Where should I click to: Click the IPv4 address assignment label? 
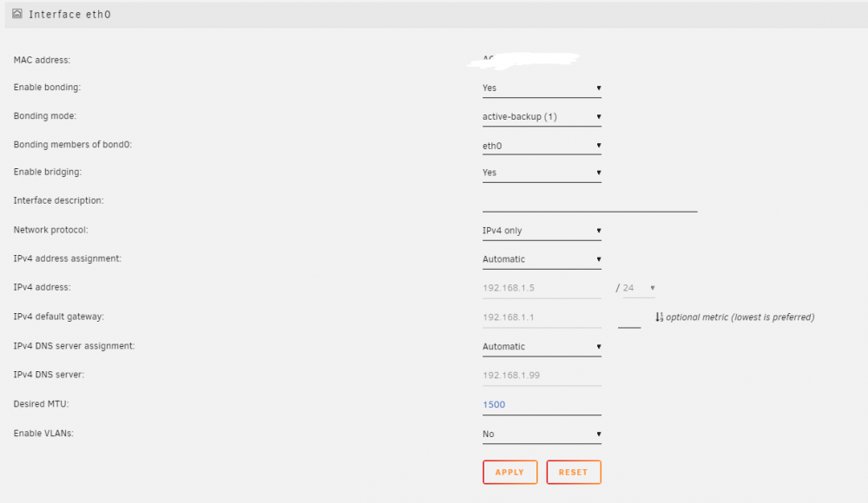click(x=68, y=259)
